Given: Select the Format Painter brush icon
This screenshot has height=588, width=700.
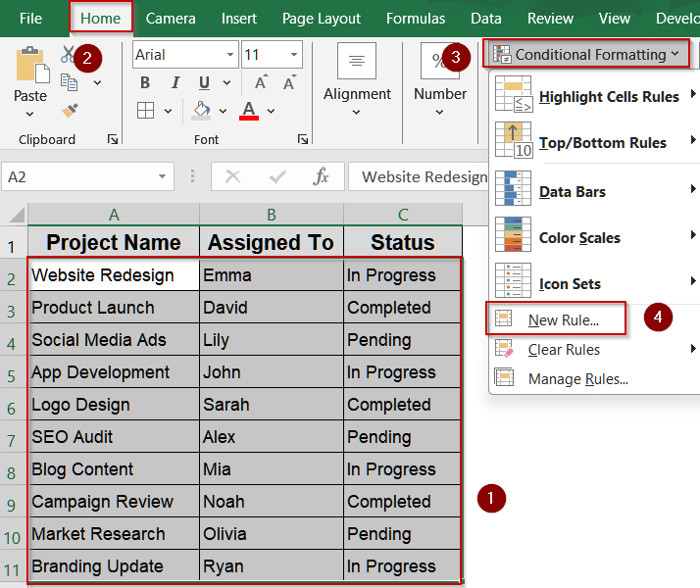Looking at the screenshot, I should click(x=70, y=110).
